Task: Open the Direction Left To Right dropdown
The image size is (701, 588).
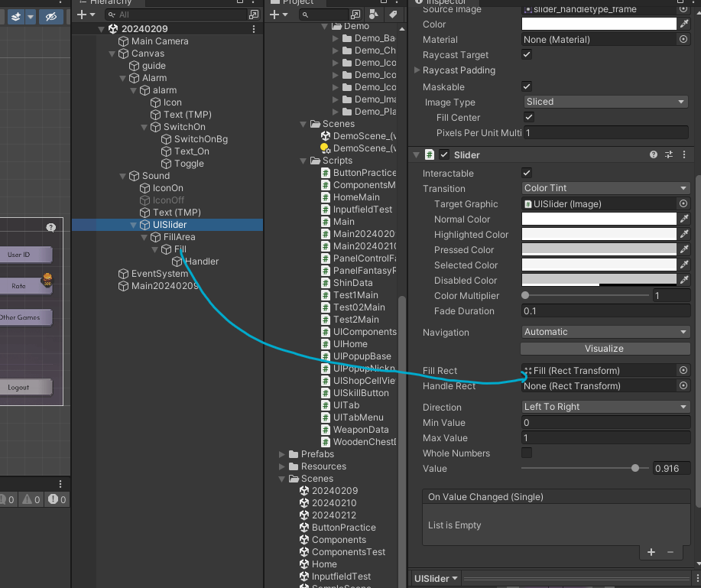Action: tap(605, 407)
